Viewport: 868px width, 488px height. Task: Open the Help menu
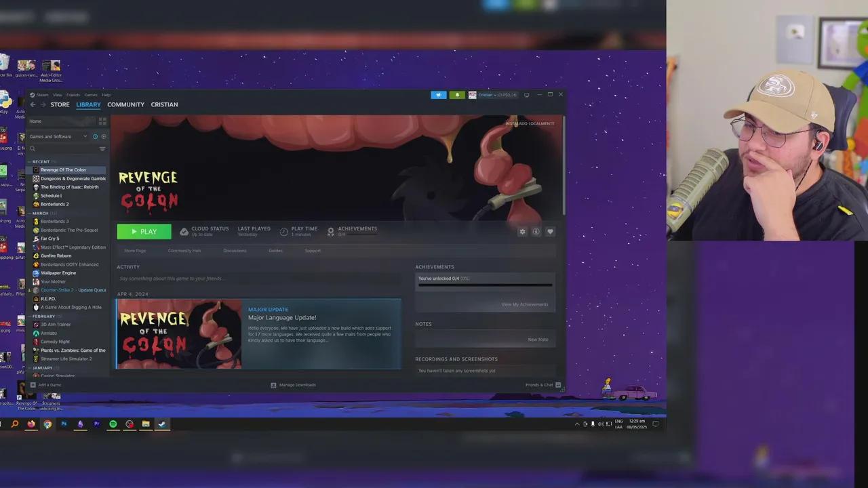click(x=106, y=95)
